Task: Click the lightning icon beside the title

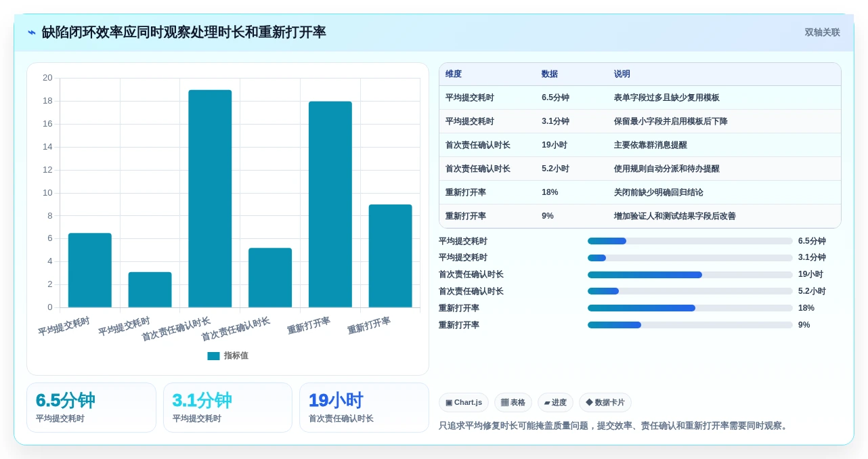Action: 32,32
